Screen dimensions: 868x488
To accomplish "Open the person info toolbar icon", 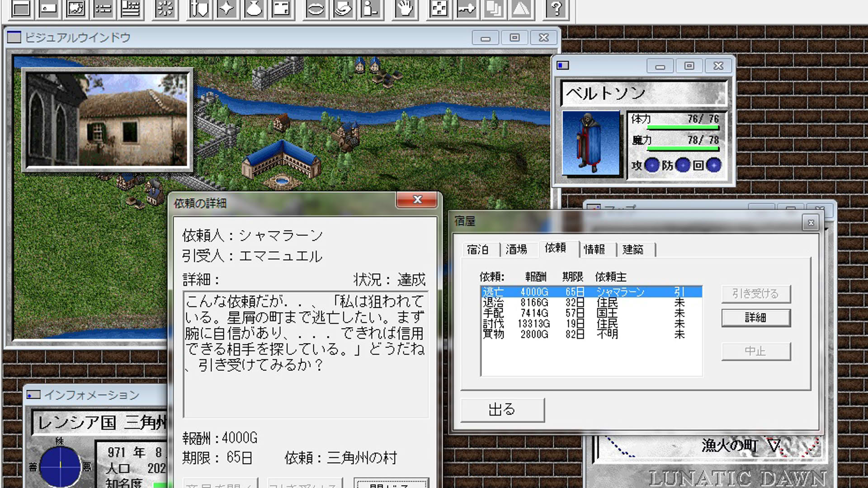I will 370,9.
